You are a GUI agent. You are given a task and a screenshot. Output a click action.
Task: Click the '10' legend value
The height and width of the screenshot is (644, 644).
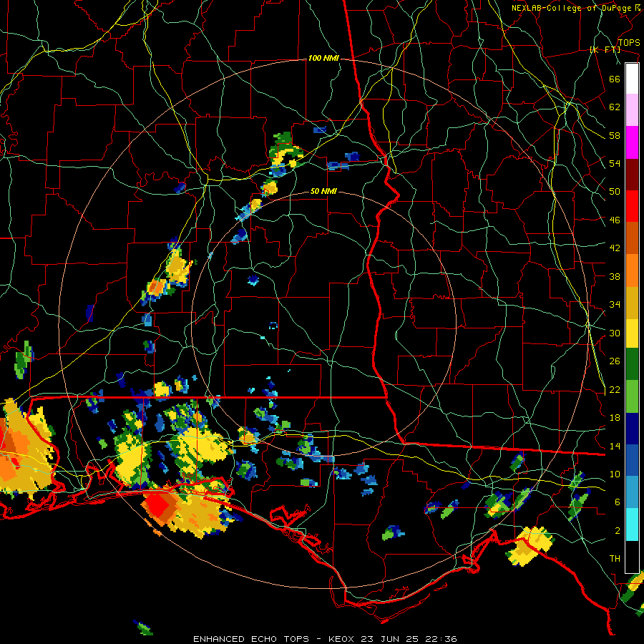615,474
